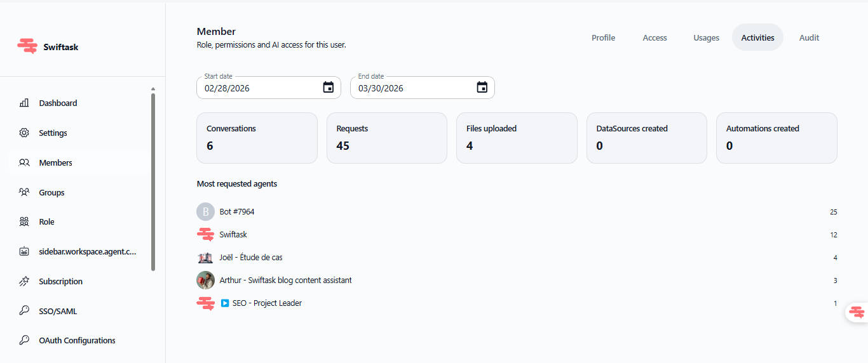The image size is (868, 363).
Task: Select Bot #7964 agent row
Action: point(237,212)
